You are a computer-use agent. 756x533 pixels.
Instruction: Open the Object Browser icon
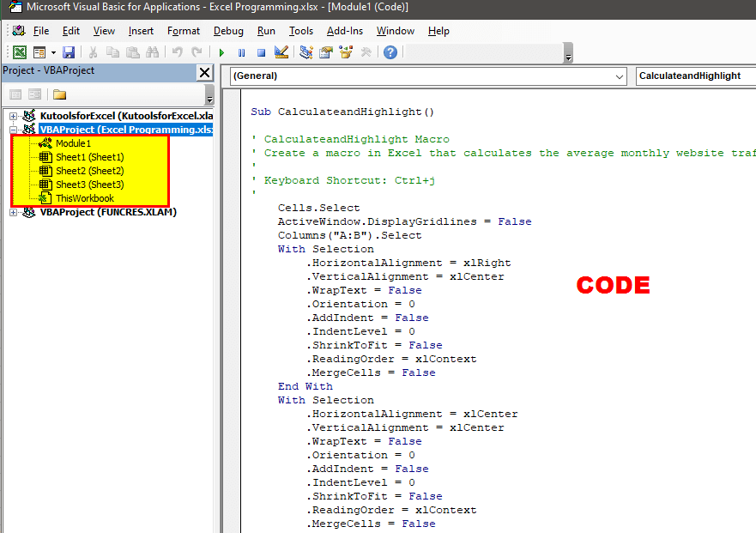346,51
